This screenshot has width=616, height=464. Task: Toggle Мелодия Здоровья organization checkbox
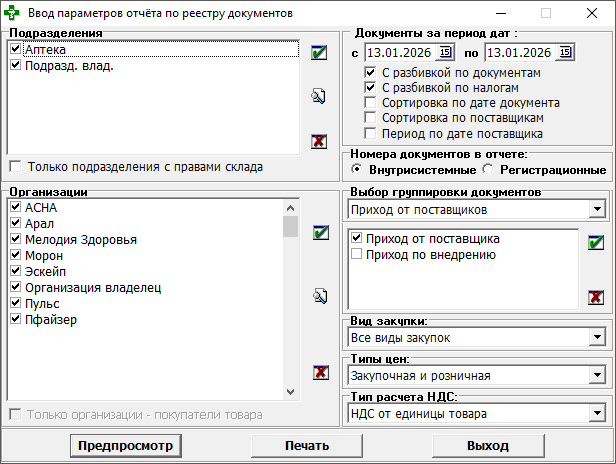click(15, 238)
